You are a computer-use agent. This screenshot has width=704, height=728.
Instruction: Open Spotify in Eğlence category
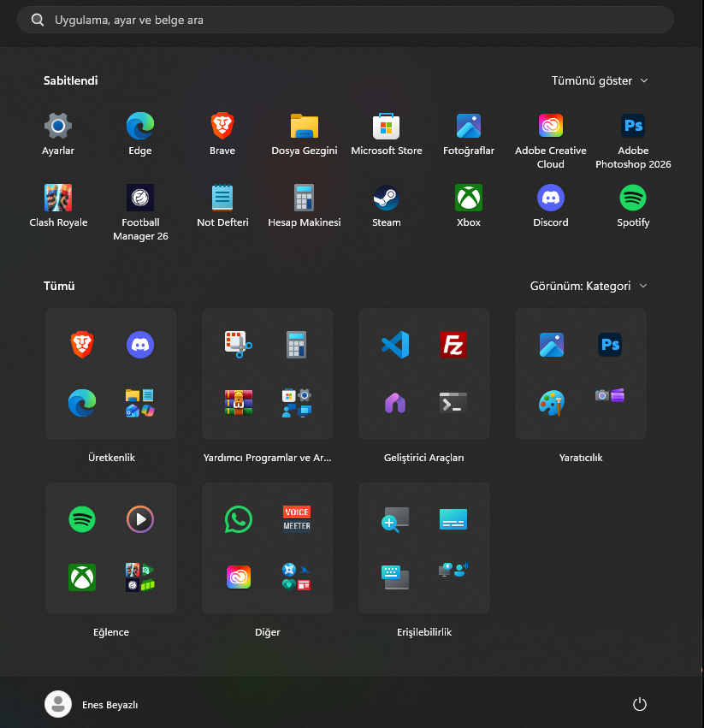(x=82, y=519)
